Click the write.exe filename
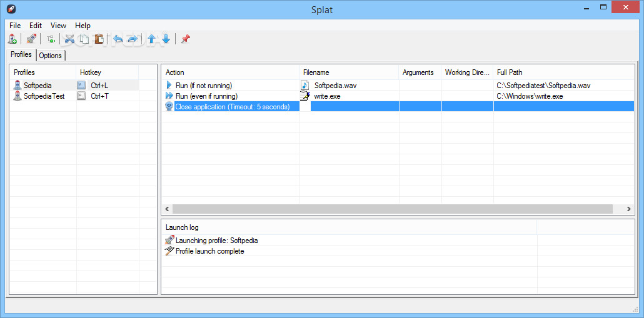The height and width of the screenshot is (318, 644). point(328,96)
